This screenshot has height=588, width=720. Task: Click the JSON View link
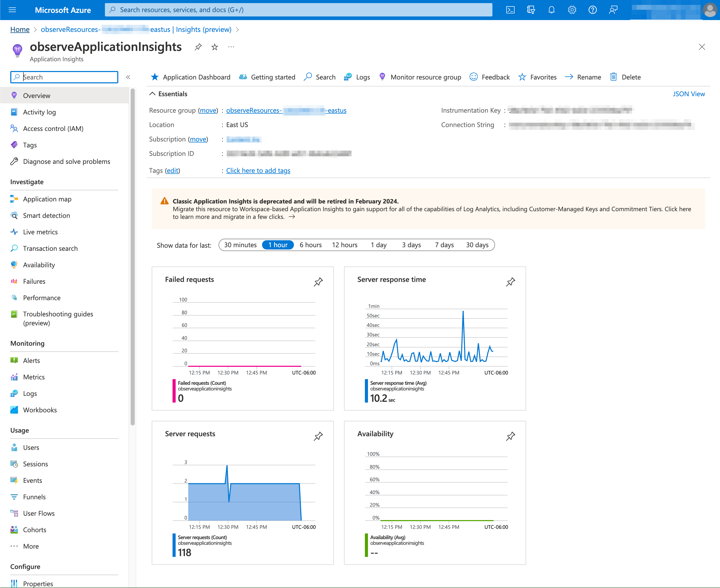tap(689, 94)
